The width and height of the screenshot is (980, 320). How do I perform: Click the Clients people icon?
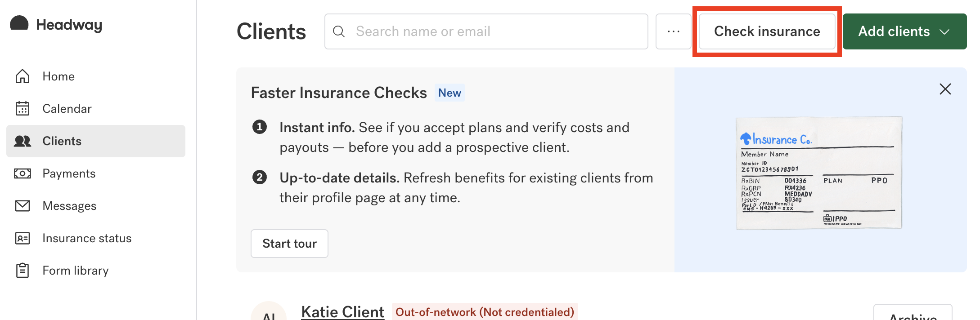[x=22, y=141]
